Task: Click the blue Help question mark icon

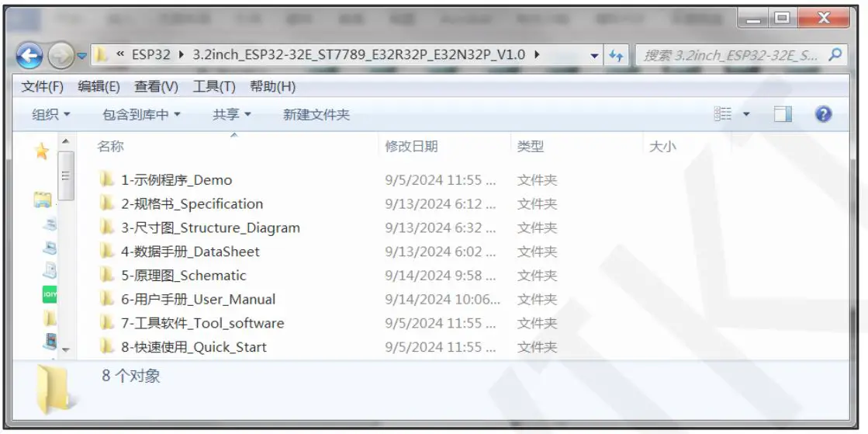Action: pos(823,114)
